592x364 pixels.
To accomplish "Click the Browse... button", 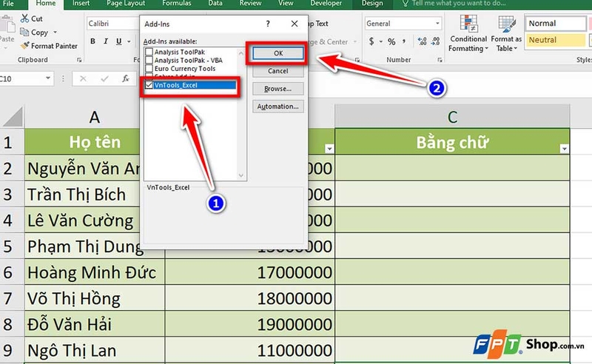I will 278,89.
